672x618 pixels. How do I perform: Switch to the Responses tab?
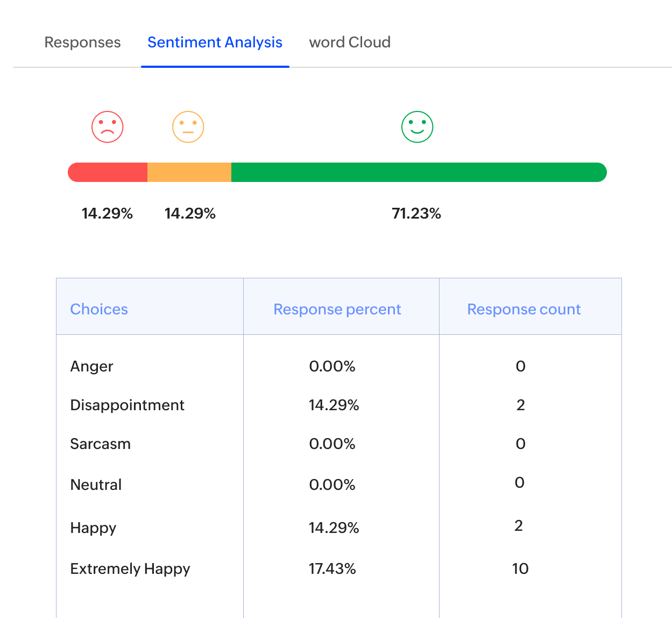tap(82, 42)
